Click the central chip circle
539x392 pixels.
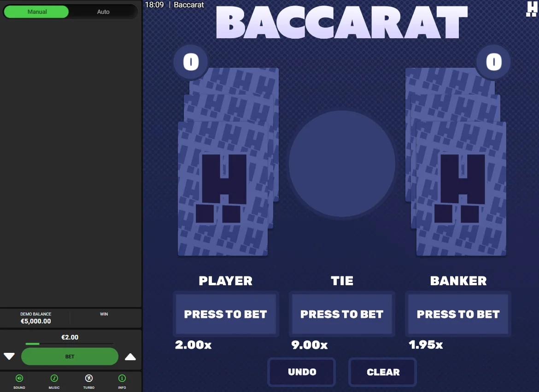[x=342, y=164]
